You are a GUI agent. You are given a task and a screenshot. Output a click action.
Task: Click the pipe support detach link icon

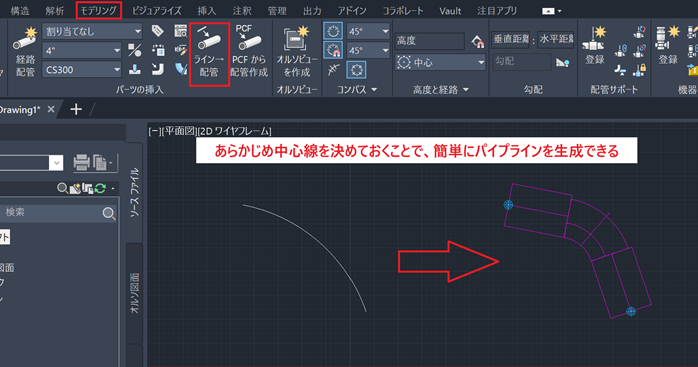[x=640, y=50]
